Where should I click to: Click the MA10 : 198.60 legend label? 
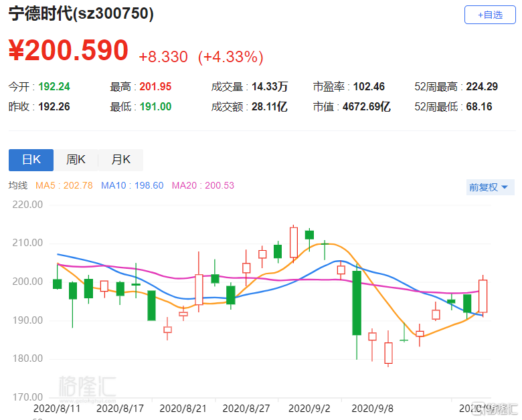pyautogui.click(x=132, y=185)
